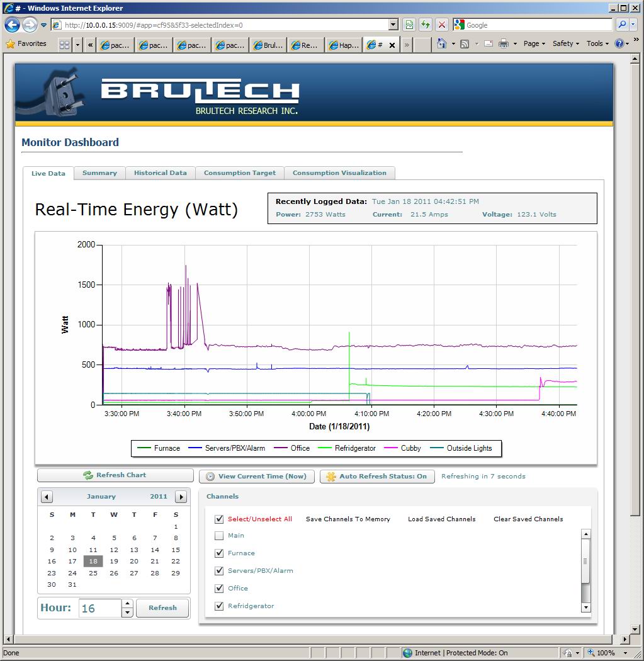Uncheck the Furnace channel checkbox
Image resolution: width=644 pixels, height=661 pixels.
coord(219,553)
